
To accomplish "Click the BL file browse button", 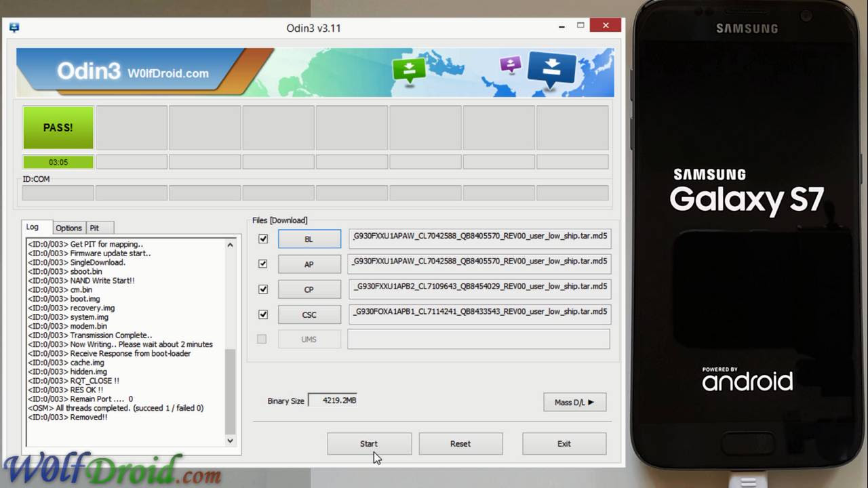I will [309, 239].
